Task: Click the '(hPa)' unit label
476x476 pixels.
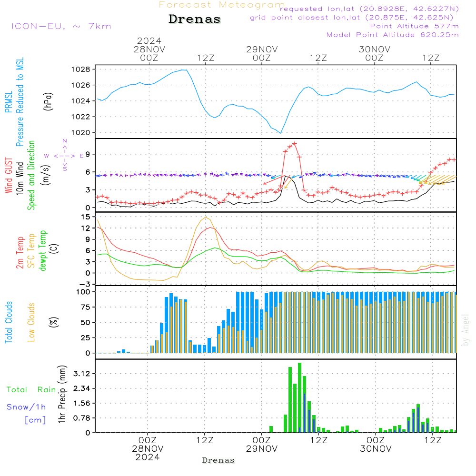Action: click(x=48, y=102)
